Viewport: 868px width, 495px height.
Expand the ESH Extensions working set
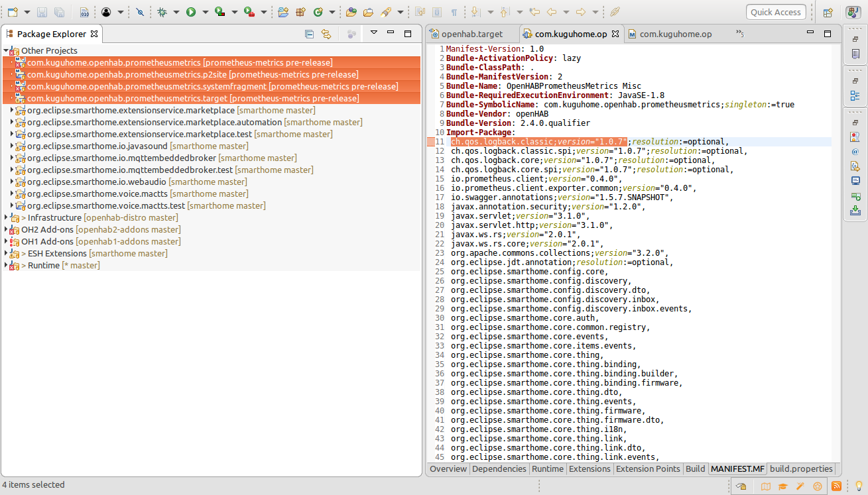[6, 253]
